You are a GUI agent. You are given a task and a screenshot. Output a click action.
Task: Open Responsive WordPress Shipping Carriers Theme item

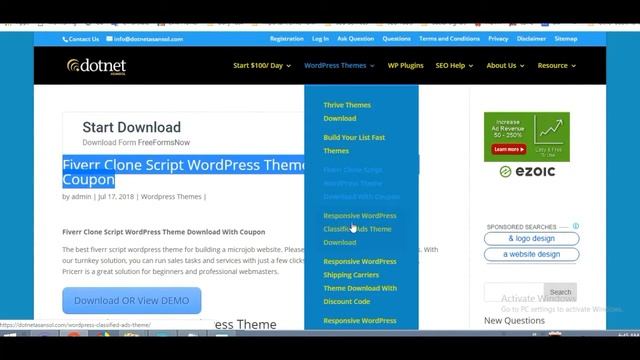click(360, 281)
